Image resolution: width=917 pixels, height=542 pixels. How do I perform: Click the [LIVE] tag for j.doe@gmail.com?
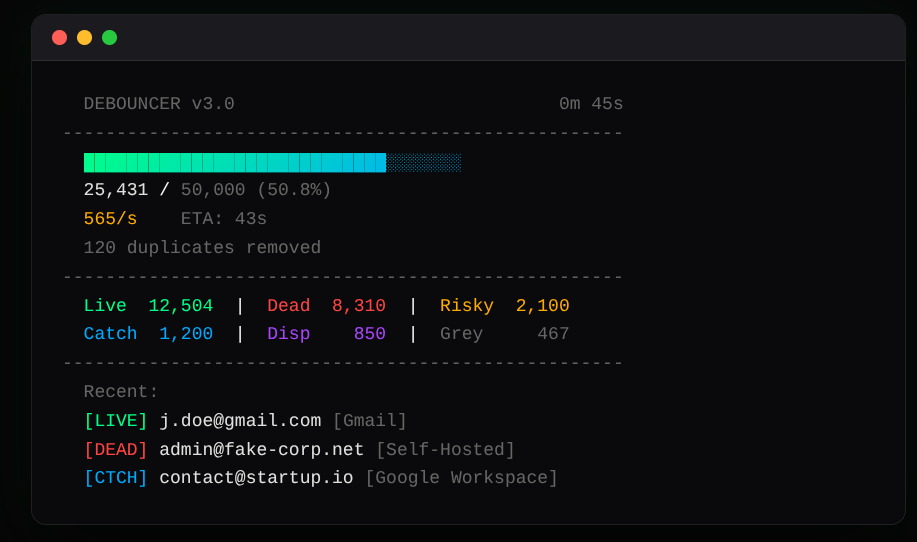116,420
